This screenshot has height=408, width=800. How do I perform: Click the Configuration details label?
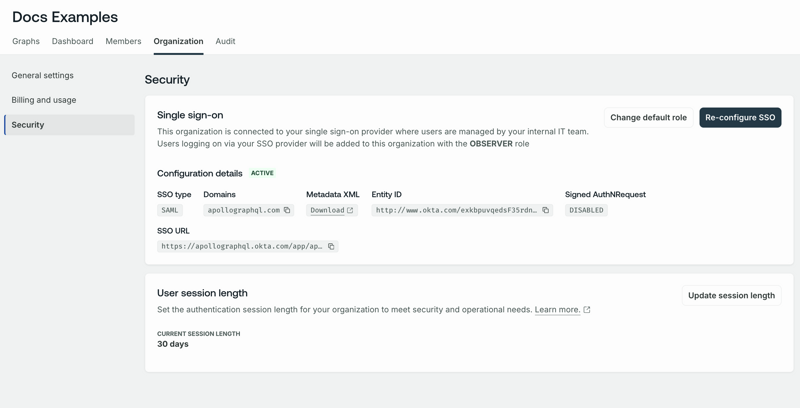[x=199, y=173]
